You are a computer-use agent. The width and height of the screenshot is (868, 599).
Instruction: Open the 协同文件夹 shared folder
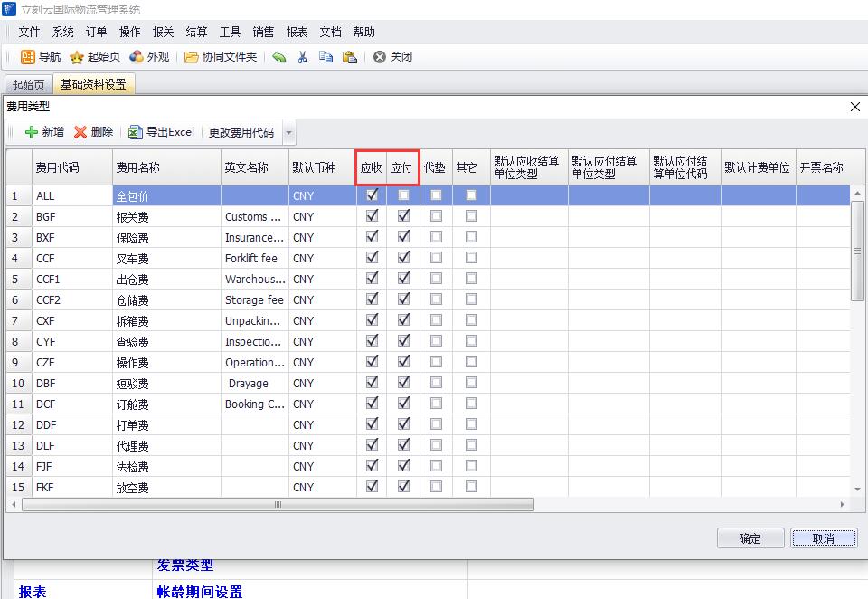click(x=192, y=57)
